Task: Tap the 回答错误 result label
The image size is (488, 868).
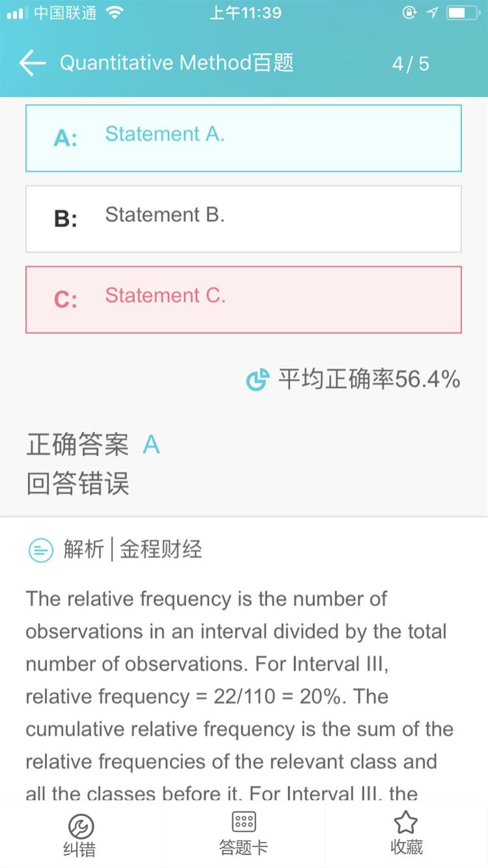Action: pyautogui.click(x=77, y=484)
